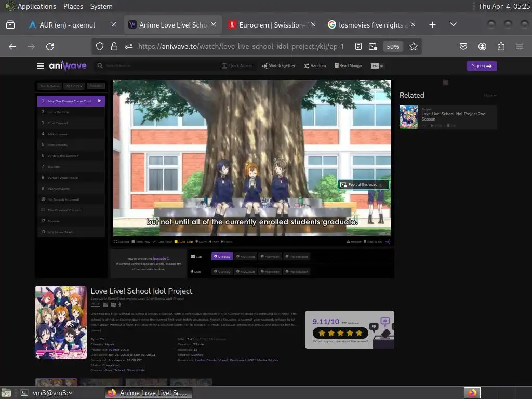Go to Prev episode control
Screen dimensions: 532x399
tap(214, 242)
